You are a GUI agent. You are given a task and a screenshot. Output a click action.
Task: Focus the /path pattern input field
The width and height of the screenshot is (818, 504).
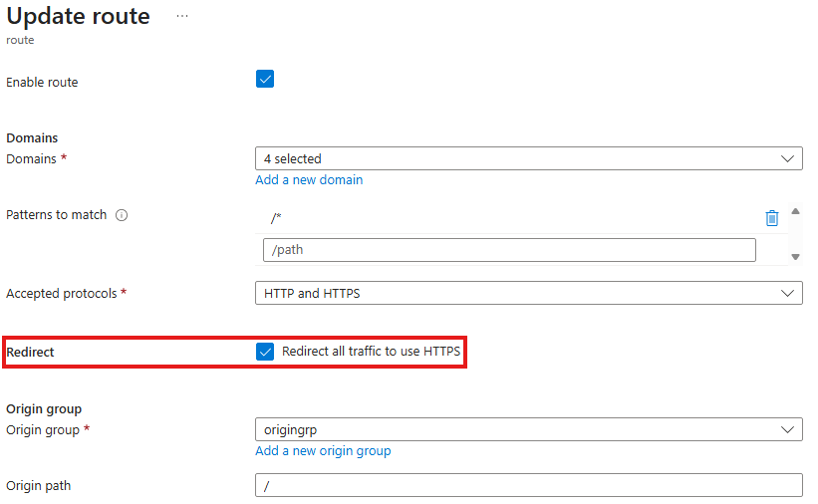(x=509, y=250)
